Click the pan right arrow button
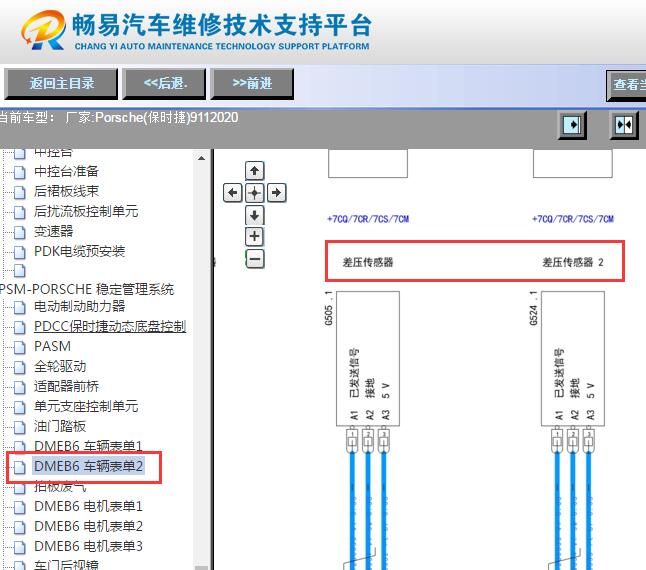The image size is (646, 570). [x=276, y=192]
